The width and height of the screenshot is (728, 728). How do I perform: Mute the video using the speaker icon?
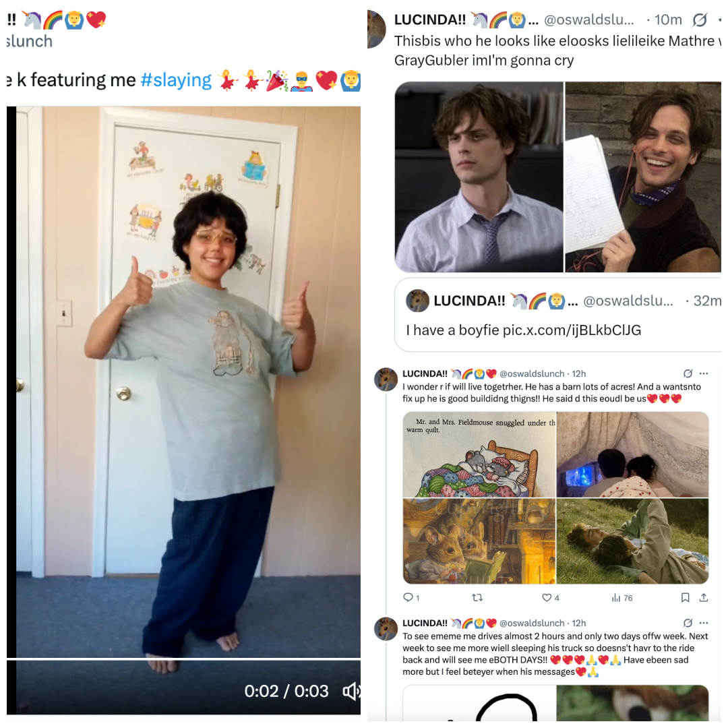point(351,692)
